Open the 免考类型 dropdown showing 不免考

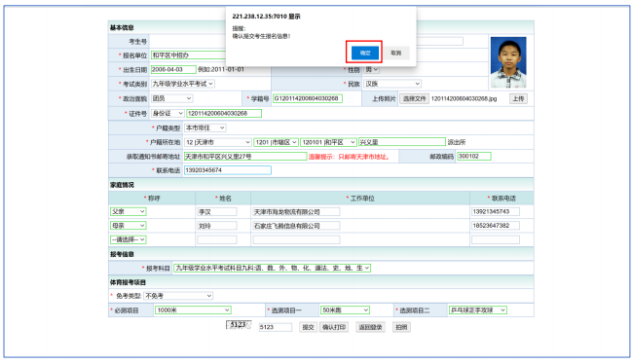click(x=178, y=296)
